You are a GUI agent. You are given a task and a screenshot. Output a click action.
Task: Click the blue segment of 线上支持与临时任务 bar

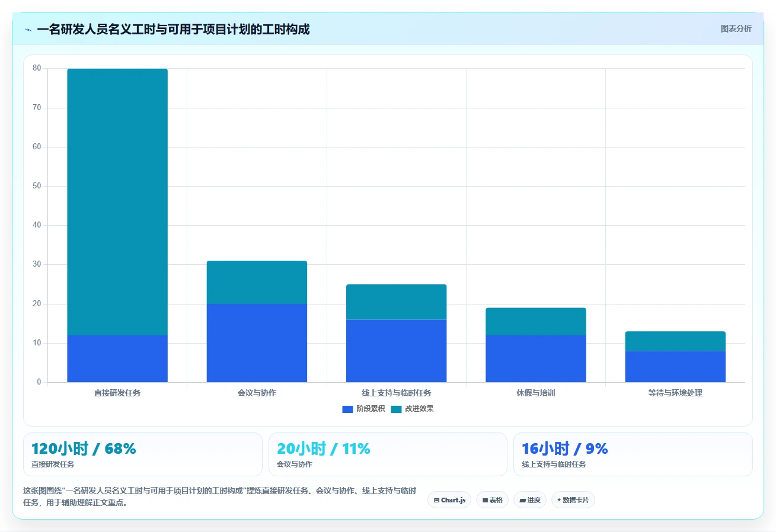(396, 351)
